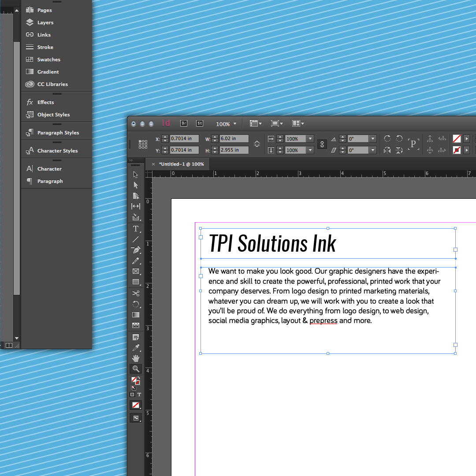Screen dimensions: 476x476
Task: Open the Arrange Documents dropdown
Action: click(x=298, y=123)
